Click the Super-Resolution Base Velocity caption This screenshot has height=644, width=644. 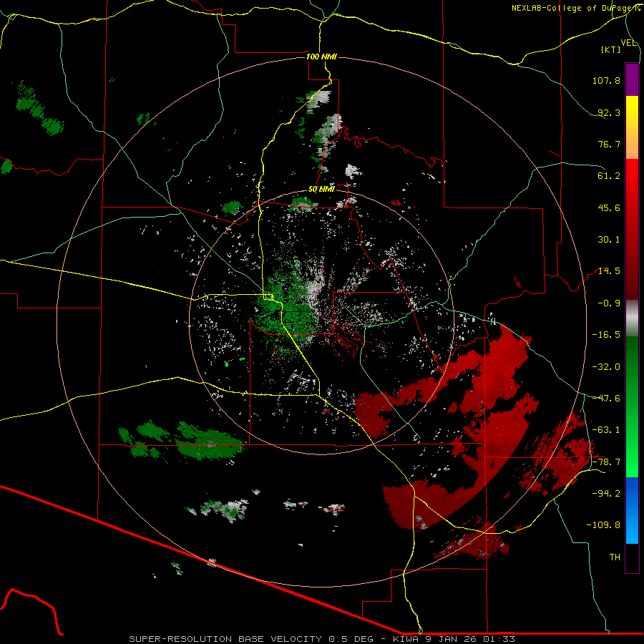coord(321,639)
